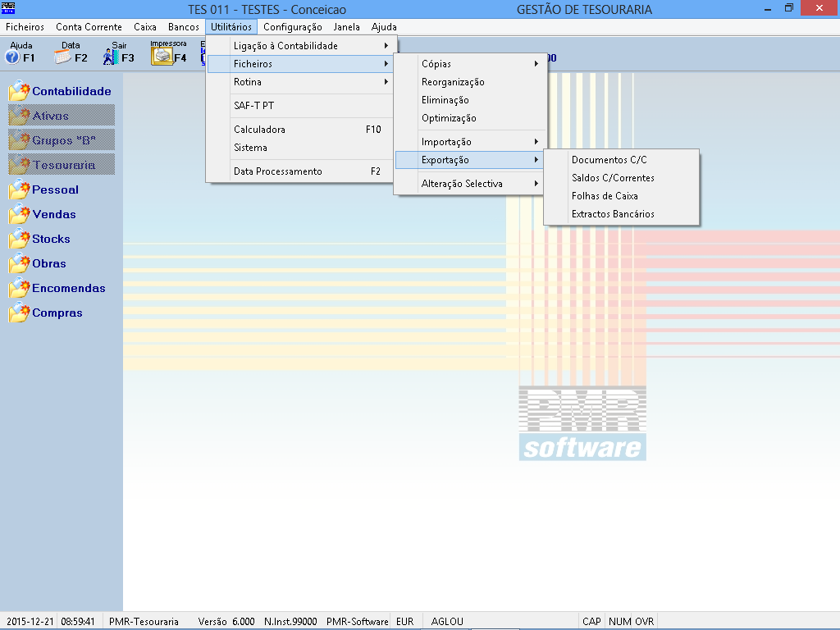Close the Gestão de Tesouraria window

pyautogui.click(x=819, y=8)
